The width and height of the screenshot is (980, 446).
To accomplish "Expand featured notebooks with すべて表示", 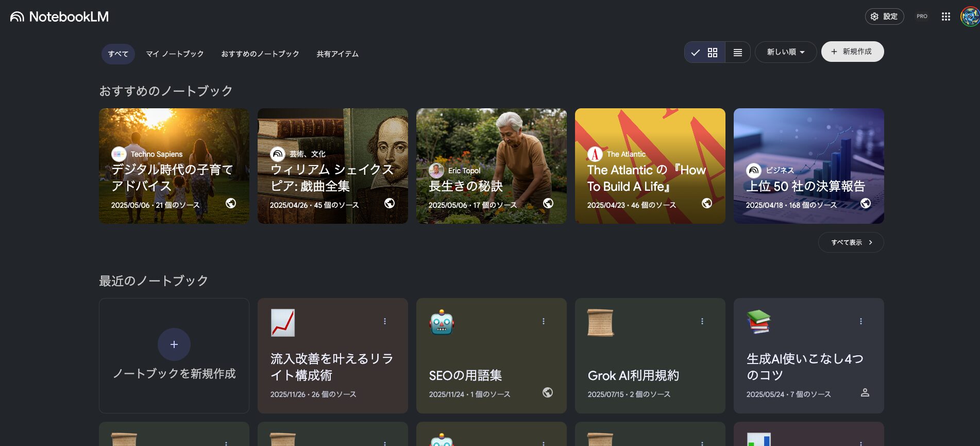I will [x=851, y=242].
